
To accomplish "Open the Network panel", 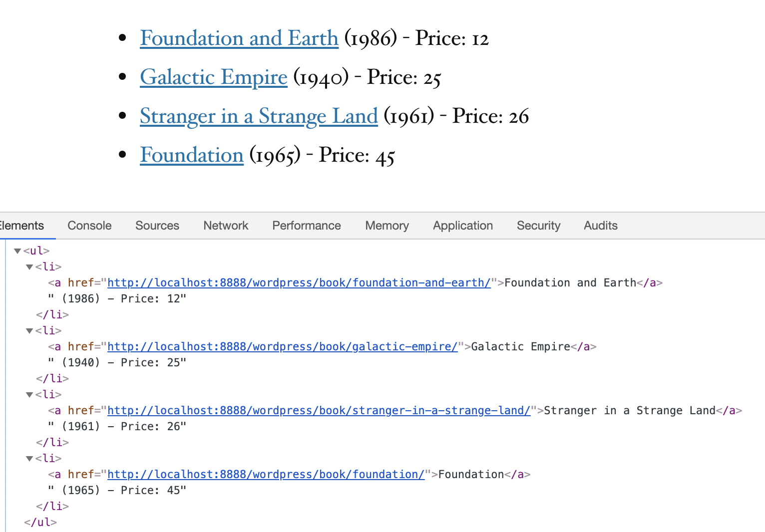I will coord(226,226).
